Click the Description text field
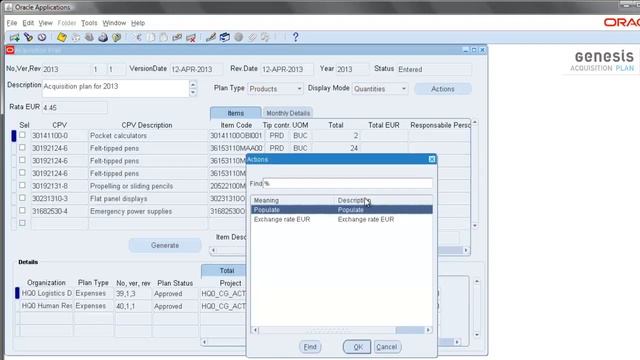The width and height of the screenshot is (640, 360). click(x=116, y=89)
